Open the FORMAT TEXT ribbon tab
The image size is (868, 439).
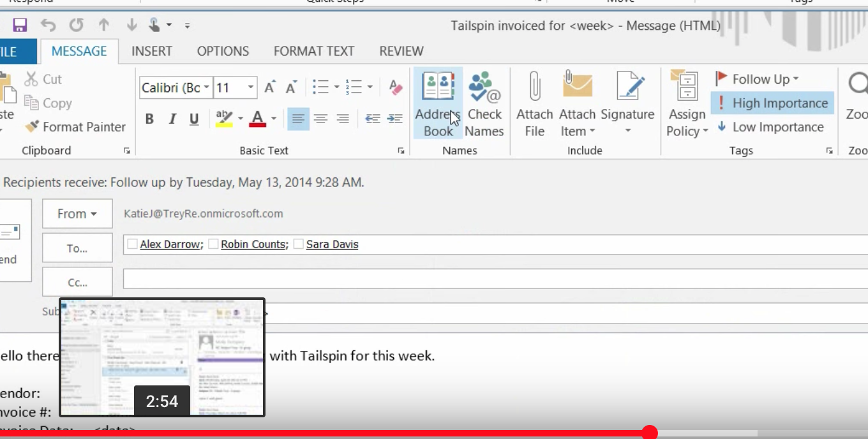pos(314,51)
